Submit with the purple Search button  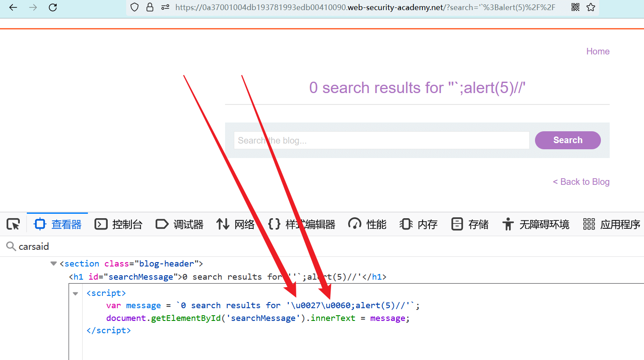[568, 140]
